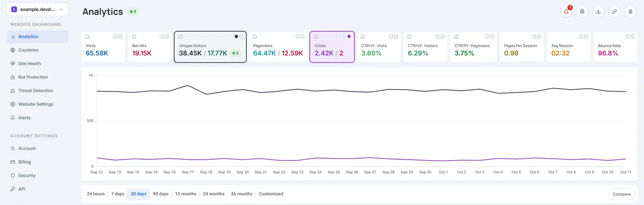Click the API key icon
Image resolution: width=644 pixels, height=205 pixels.
13,189
